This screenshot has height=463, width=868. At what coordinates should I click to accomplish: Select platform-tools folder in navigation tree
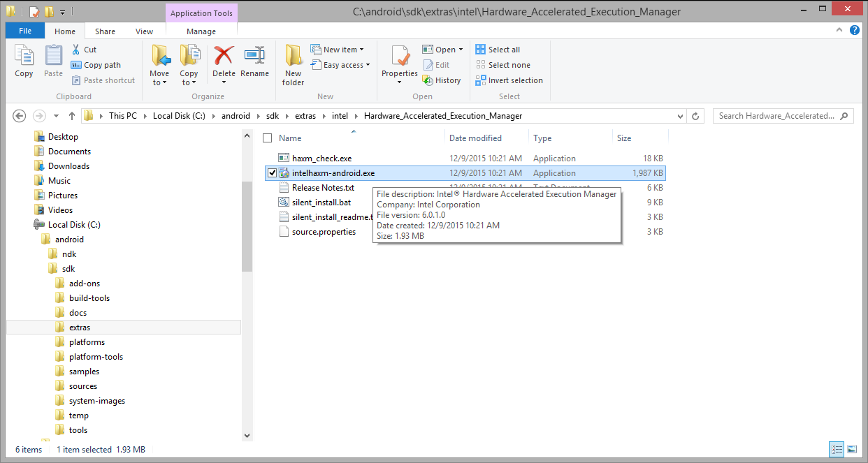coord(96,357)
